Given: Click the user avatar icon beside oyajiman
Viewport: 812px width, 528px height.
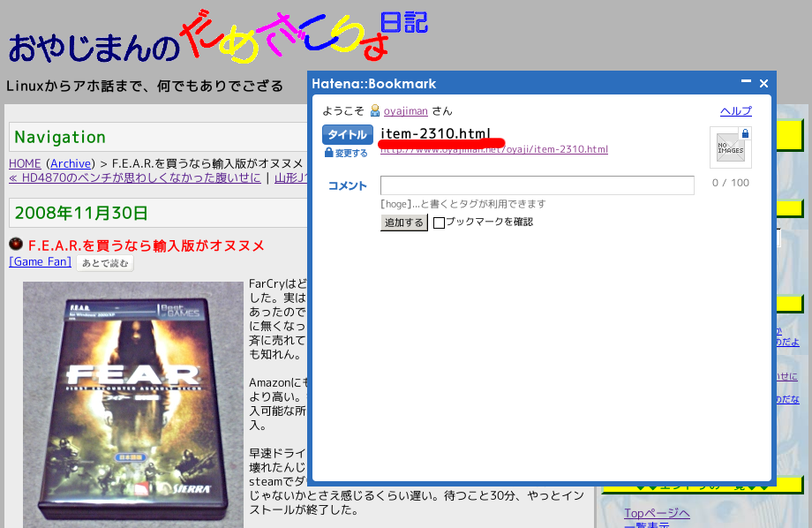Looking at the screenshot, I should [375, 110].
